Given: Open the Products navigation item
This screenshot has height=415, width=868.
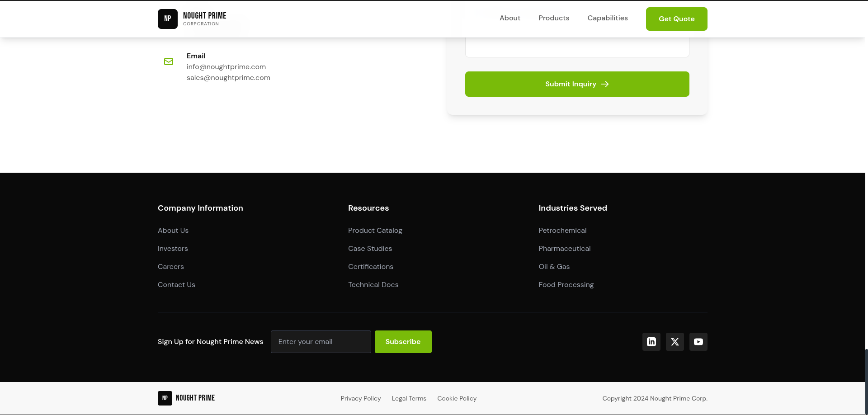Looking at the screenshot, I should [x=554, y=18].
